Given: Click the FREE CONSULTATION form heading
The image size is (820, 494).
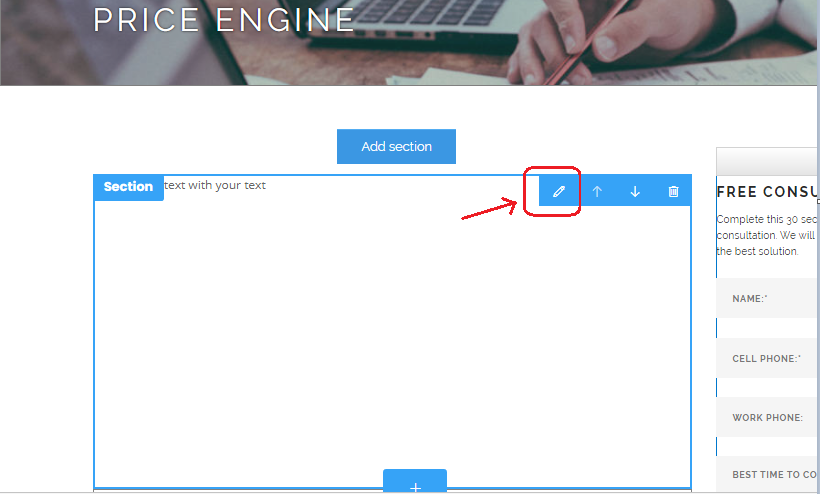Looking at the screenshot, I should coord(767,192).
